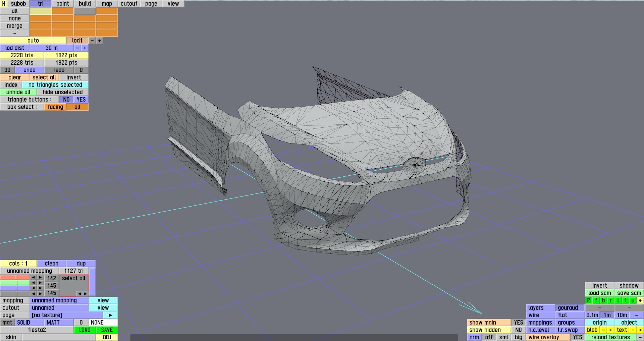Set box select mode to all
Viewport: 644px width, 341px height.
pyautogui.click(x=77, y=107)
